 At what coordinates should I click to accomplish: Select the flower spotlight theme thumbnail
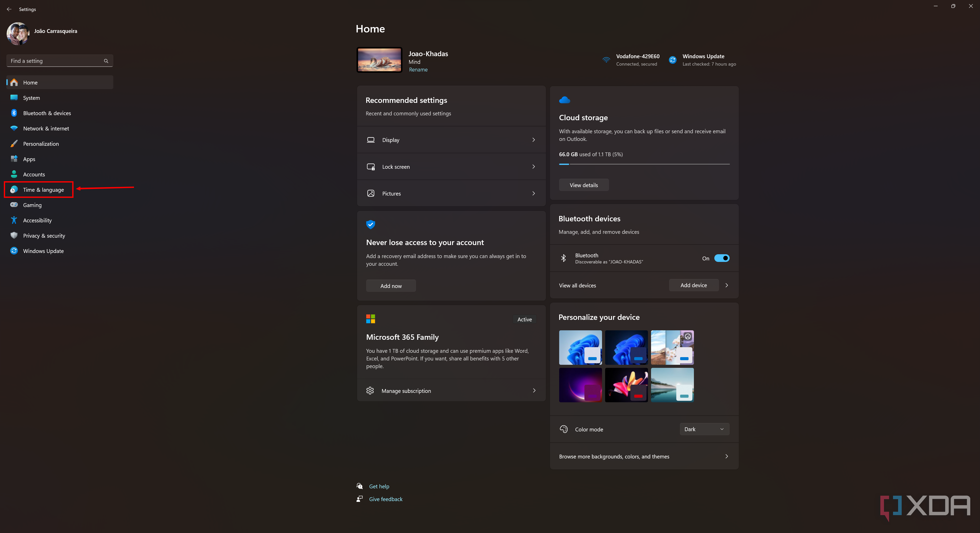click(672, 347)
